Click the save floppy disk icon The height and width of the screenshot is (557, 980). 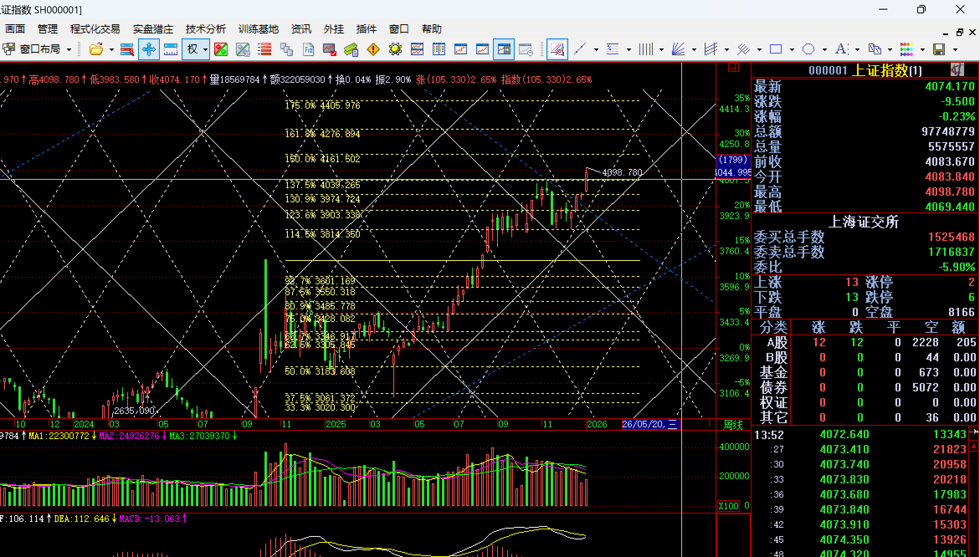939,49
